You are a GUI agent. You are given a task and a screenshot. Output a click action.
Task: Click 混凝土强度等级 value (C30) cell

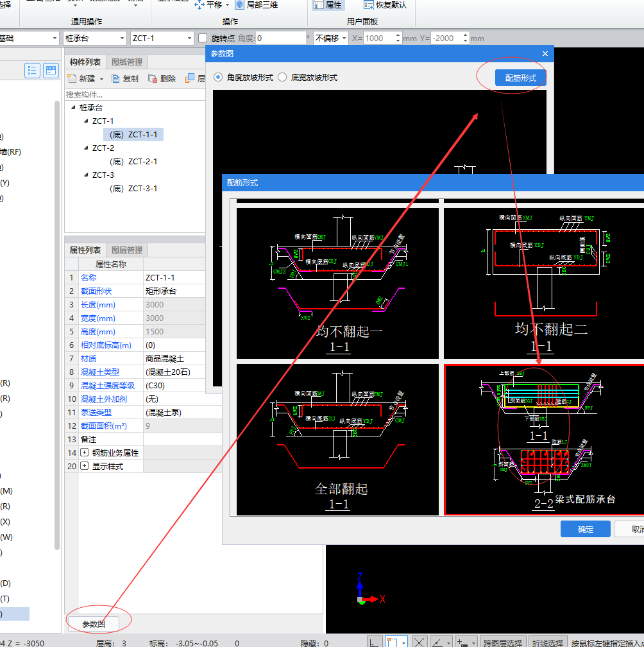(174, 385)
